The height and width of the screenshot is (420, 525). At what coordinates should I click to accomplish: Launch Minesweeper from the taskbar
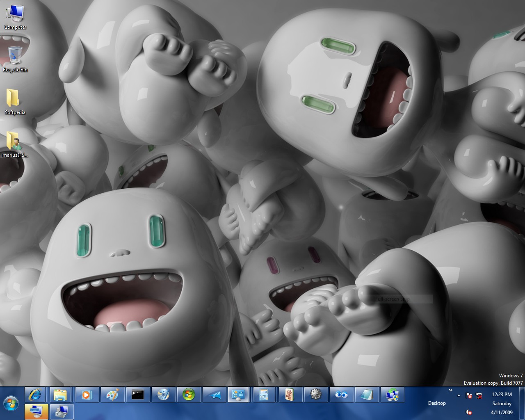(x=315, y=395)
